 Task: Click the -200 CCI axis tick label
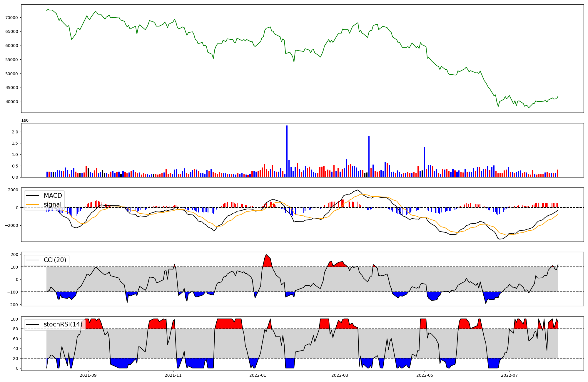coord(13,305)
